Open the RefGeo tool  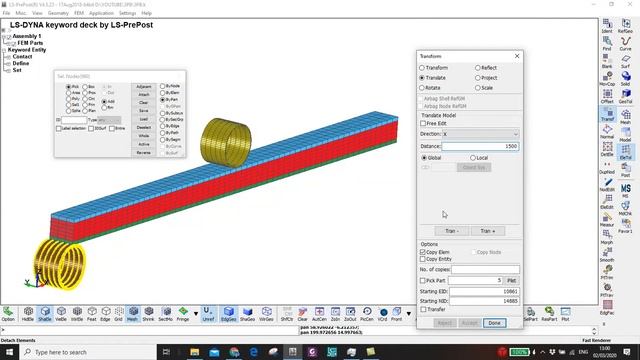pyautogui.click(x=625, y=26)
